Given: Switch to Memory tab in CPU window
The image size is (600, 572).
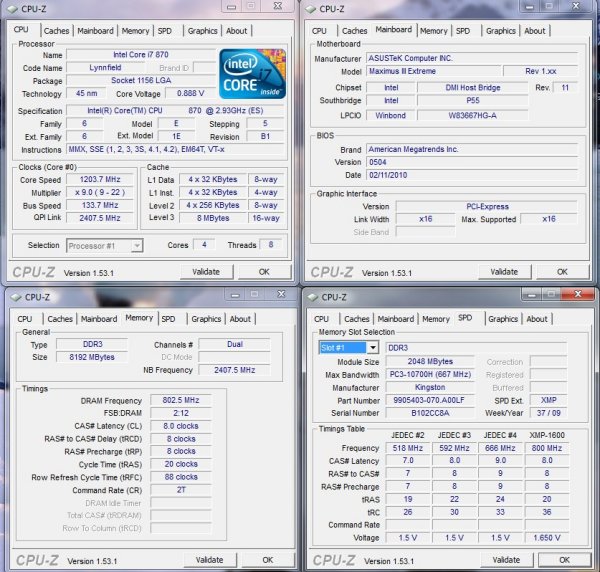Looking at the screenshot, I should [135, 31].
